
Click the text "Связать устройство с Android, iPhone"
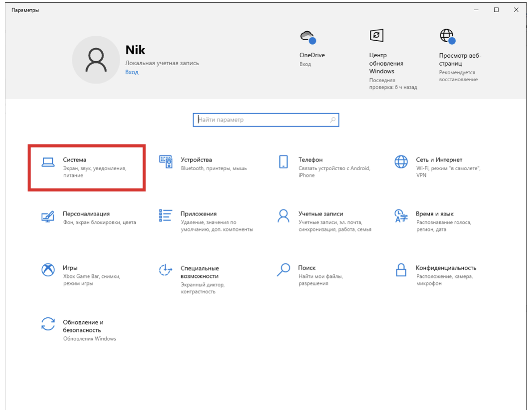334,172
